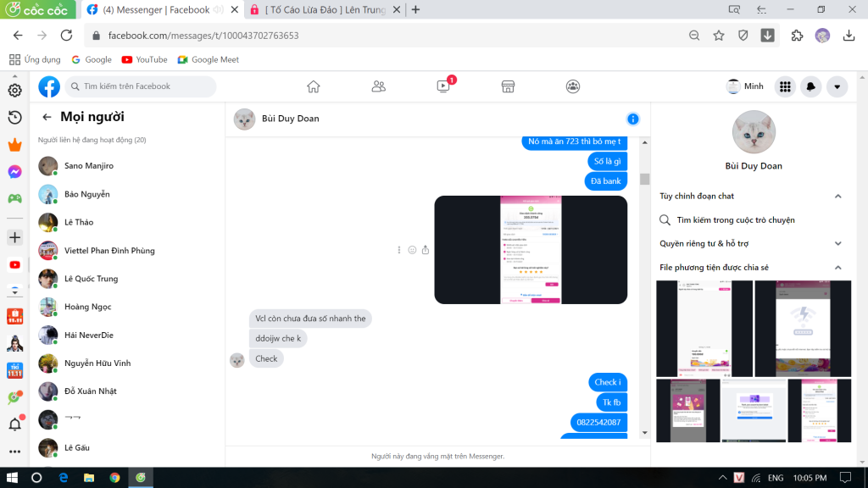Screen dimensions: 868x488
Task: Open Facebook Watch video icon
Action: 443,86
